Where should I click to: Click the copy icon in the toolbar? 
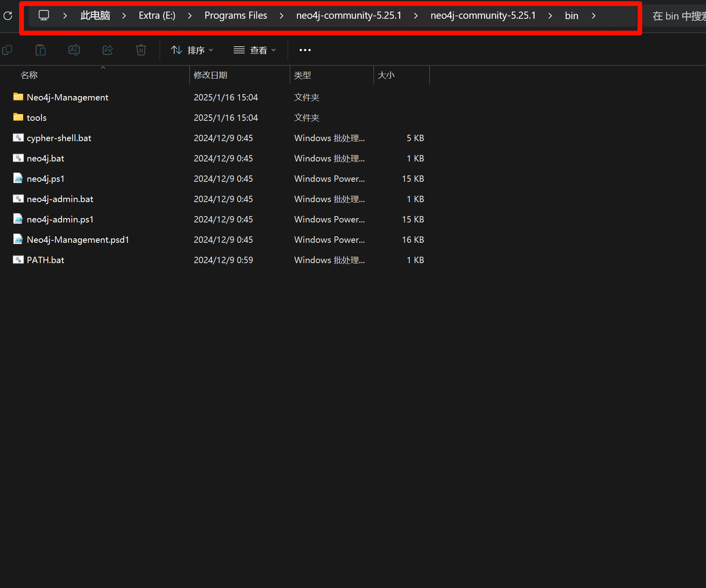(7, 50)
